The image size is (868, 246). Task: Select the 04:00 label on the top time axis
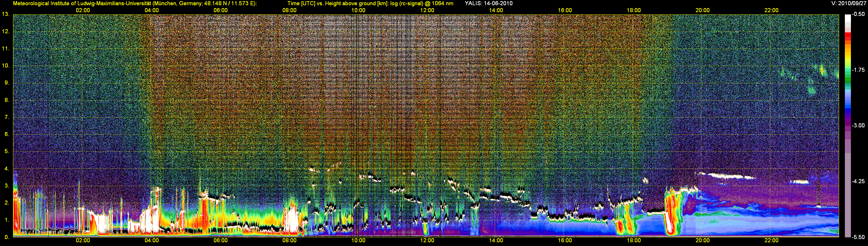(x=152, y=10)
